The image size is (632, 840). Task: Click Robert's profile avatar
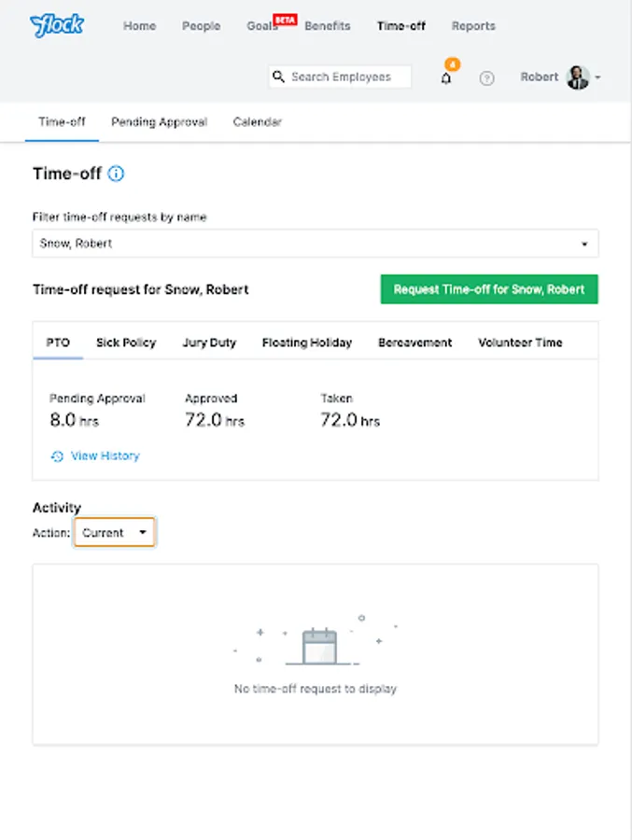(578, 77)
